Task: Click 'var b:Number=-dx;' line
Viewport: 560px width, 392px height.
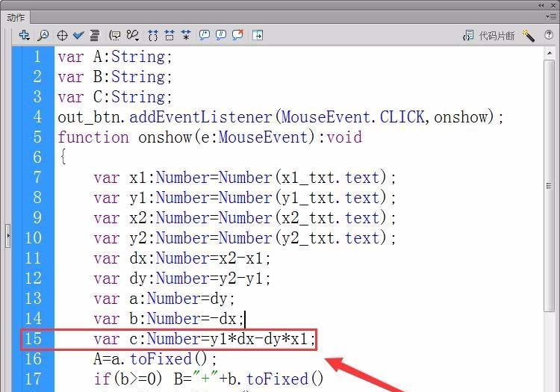Action: [x=169, y=319]
